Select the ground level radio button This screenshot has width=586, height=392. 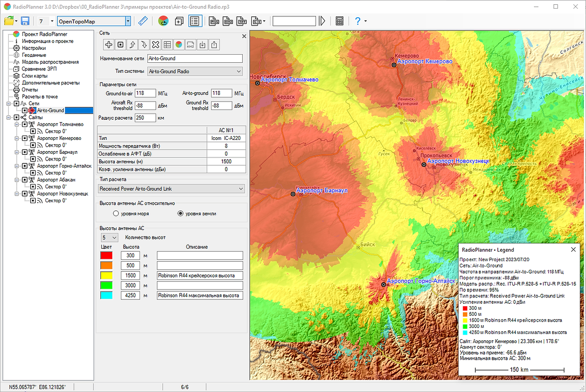coord(181,213)
